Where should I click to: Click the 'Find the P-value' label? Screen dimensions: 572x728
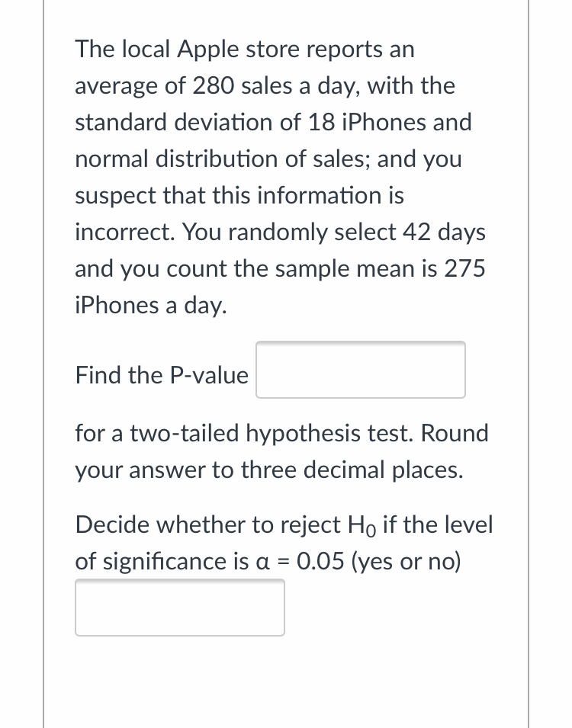tap(162, 375)
